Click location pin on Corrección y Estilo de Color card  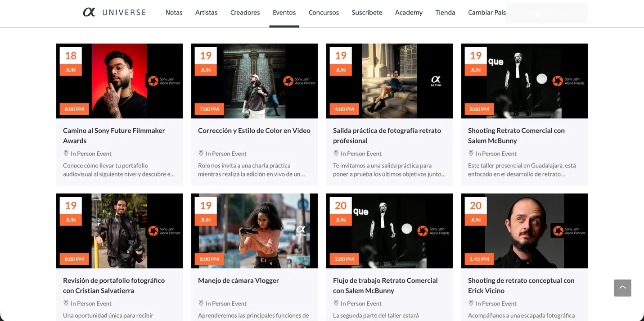[x=201, y=153]
